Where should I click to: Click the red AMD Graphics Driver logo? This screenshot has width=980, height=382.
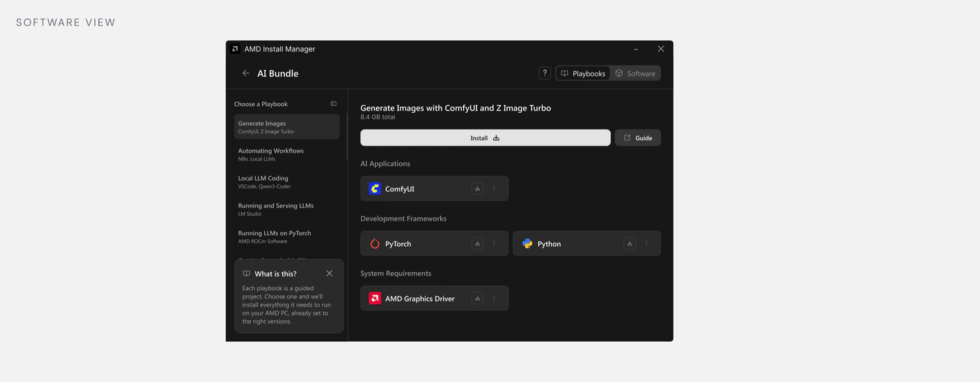tap(375, 298)
